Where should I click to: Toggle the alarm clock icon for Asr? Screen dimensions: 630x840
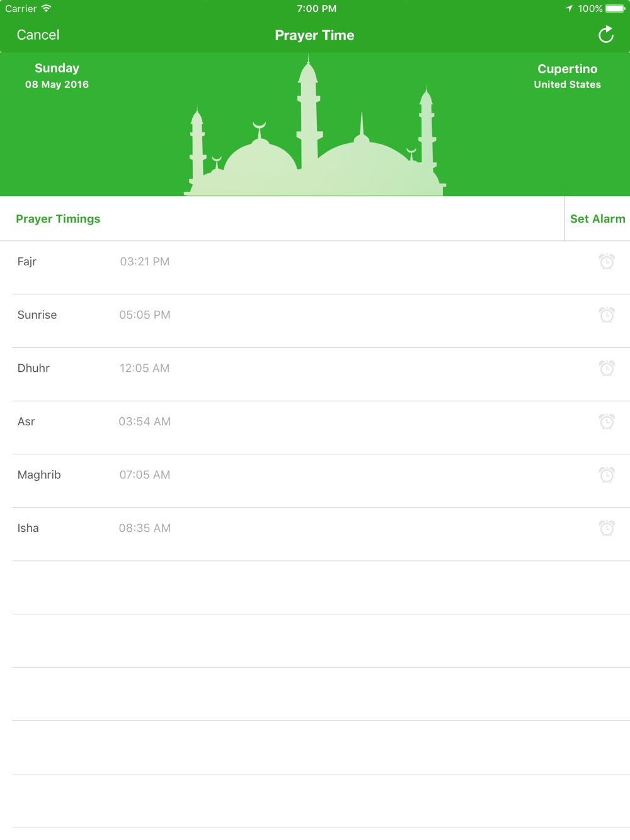[607, 421]
